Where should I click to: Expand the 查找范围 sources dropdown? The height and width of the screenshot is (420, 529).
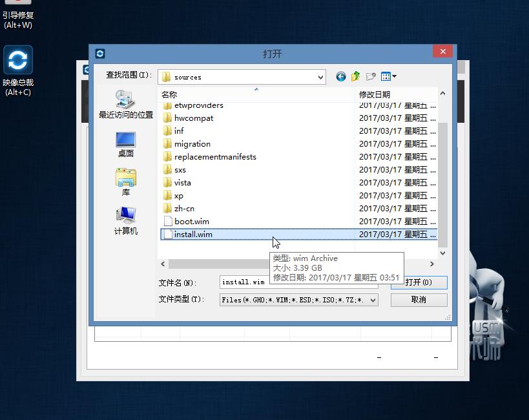(x=320, y=78)
